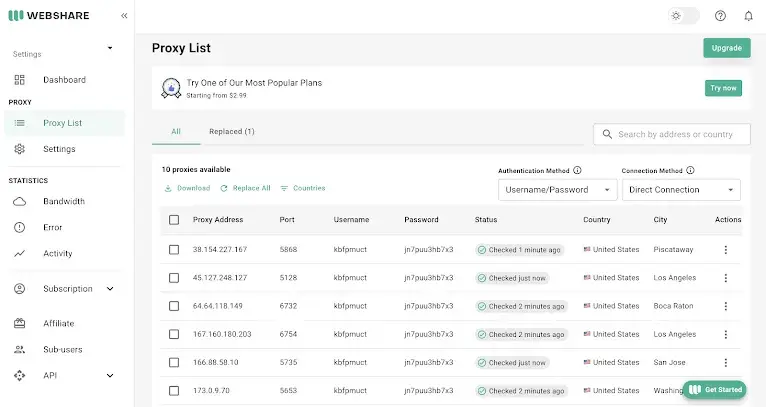
Task: Select the checkbox for proxy 64.64.118.149
Action: [174, 306]
